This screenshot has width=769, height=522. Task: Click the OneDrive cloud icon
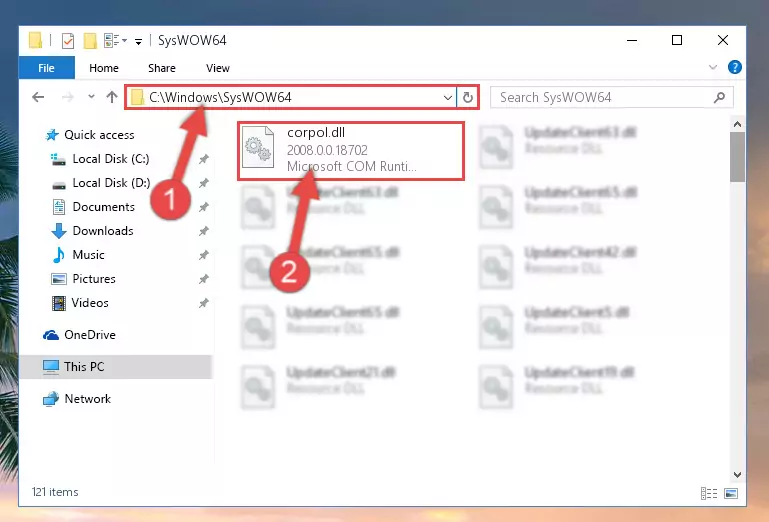click(x=51, y=335)
